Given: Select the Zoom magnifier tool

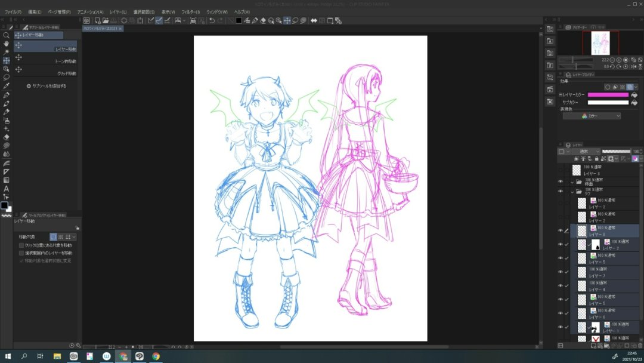Looking at the screenshot, I should [x=6, y=35].
